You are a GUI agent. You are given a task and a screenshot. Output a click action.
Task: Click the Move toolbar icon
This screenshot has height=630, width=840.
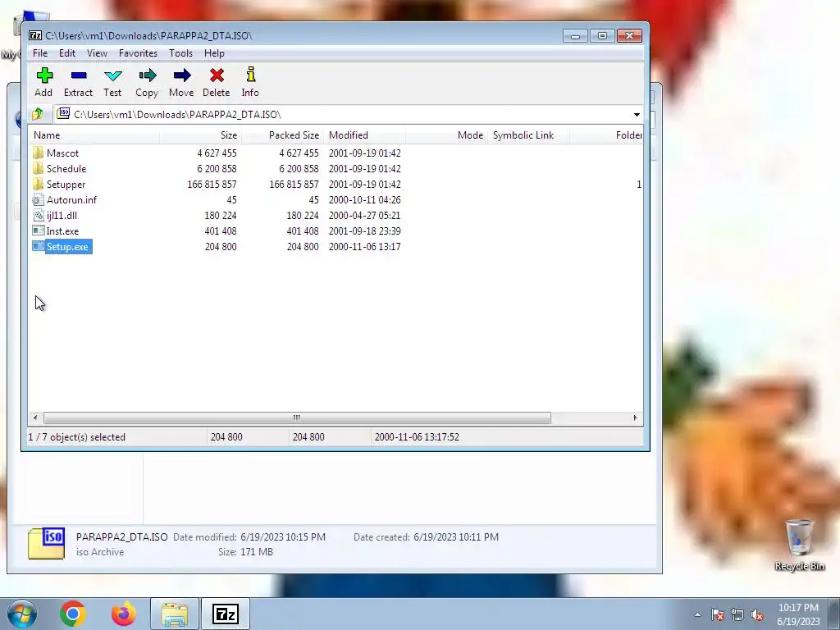coord(181,75)
